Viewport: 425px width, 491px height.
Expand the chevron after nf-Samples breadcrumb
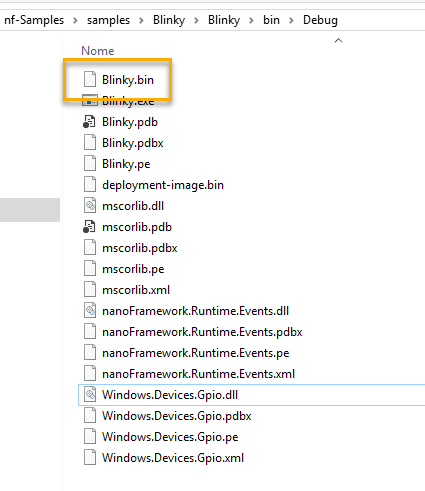(x=75, y=20)
